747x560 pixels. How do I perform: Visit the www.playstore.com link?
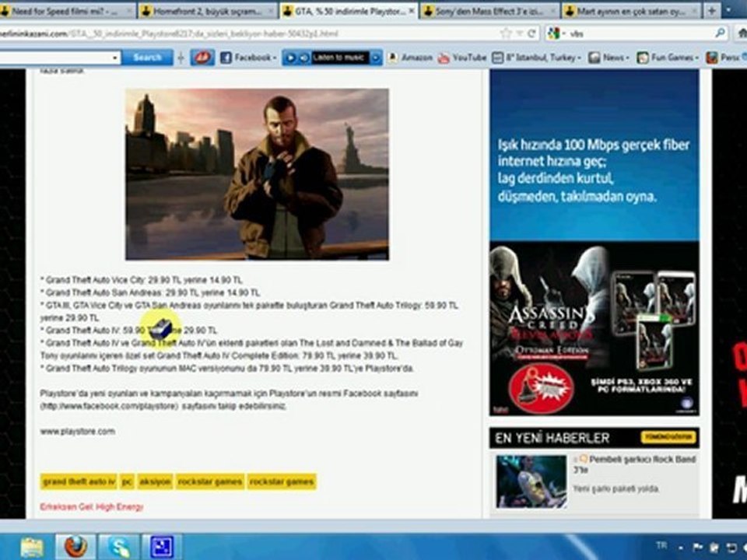coord(78,432)
